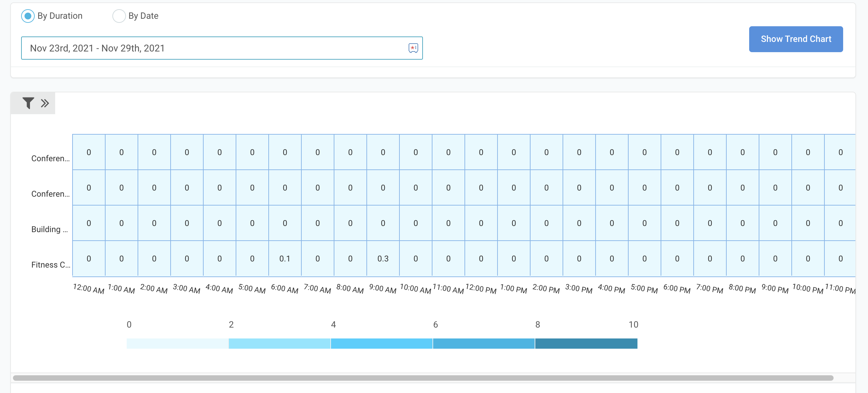Expand filter panel with double chevron
The height and width of the screenshot is (393, 868).
(45, 103)
